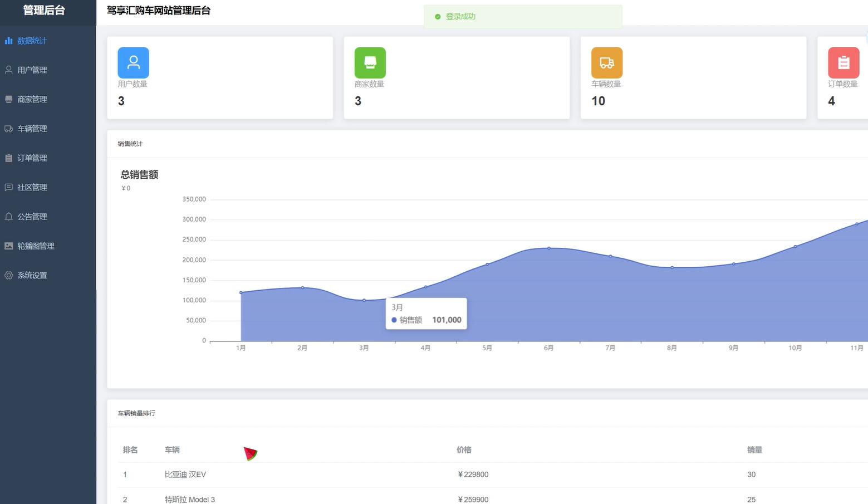This screenshot has width=868, height=504.
Task: Click the 公告管理 bell icon in sidebar
Action: [8, 217]
